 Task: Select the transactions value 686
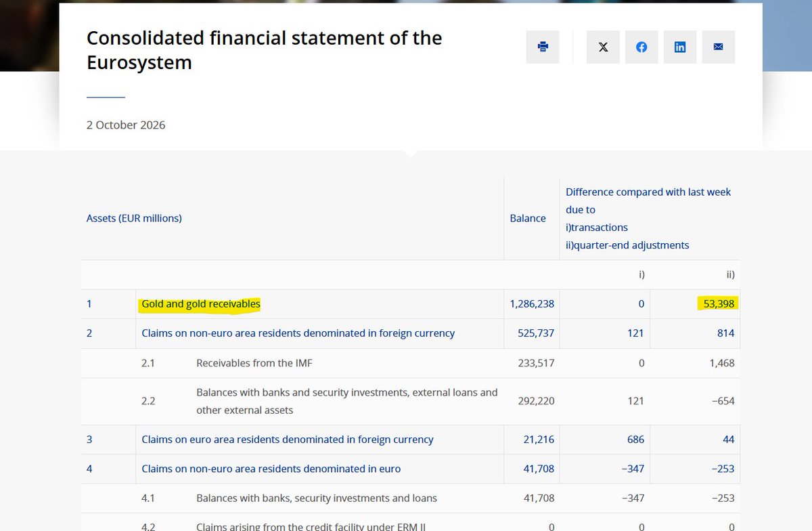(x=635, y=440)
